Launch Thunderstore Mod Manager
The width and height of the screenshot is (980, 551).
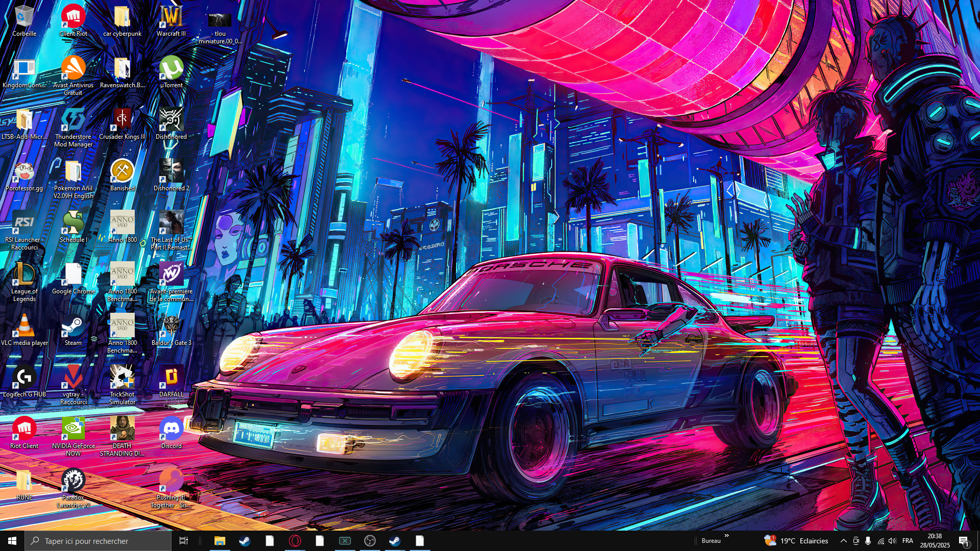click(x=73, y=128)
